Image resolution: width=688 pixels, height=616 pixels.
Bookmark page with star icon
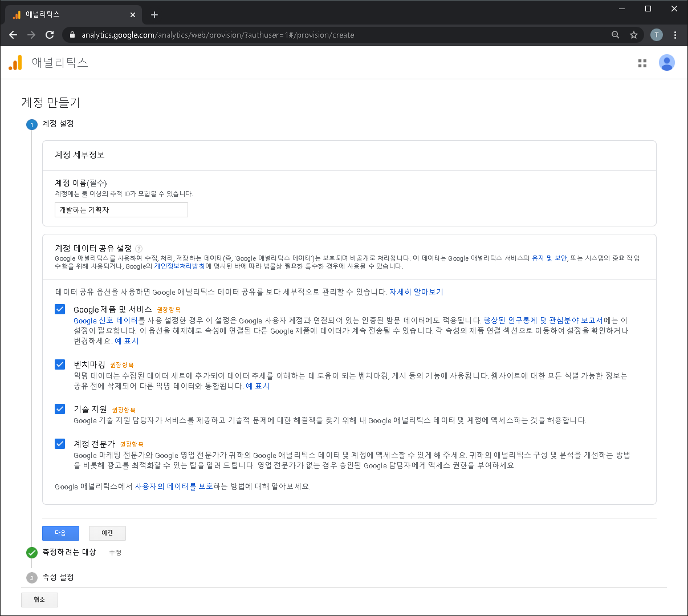(x=633, y=35)
